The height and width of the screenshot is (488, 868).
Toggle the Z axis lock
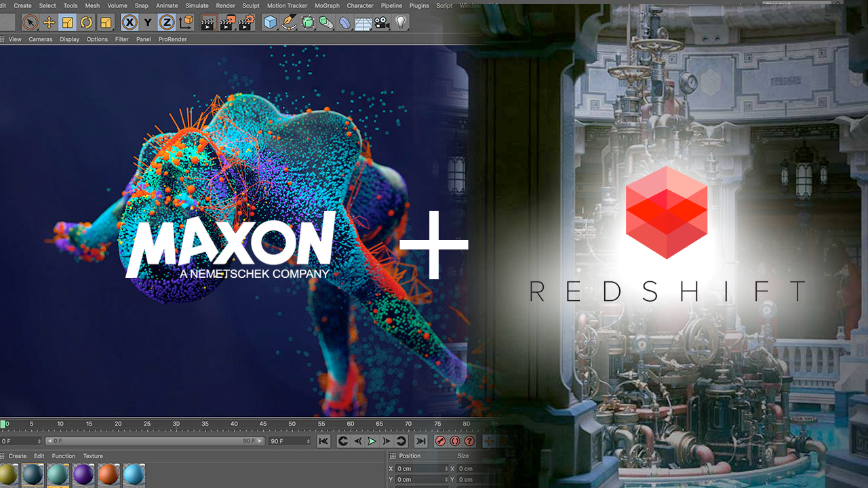pos(167,22)
